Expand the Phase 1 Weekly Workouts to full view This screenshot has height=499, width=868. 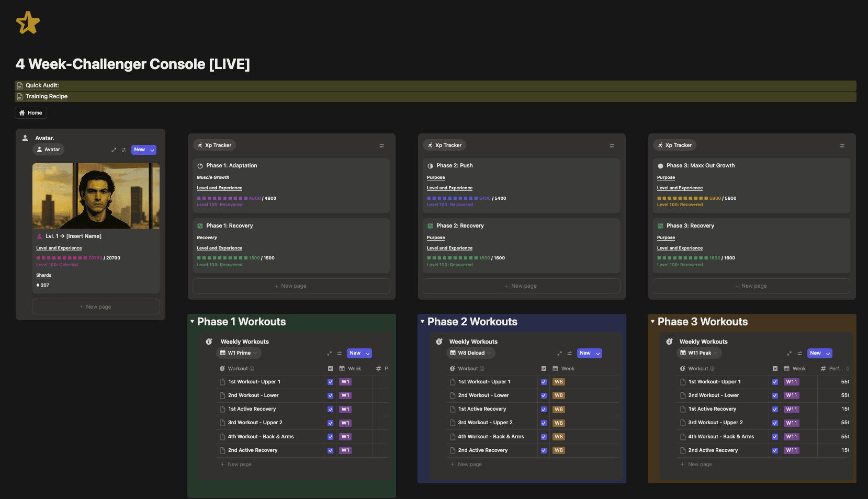coord(330,353)
